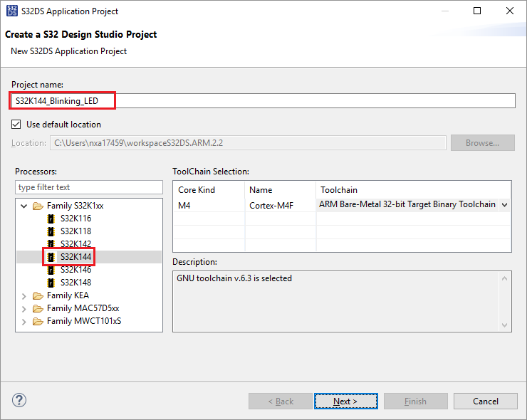Viewport: 527px width, 420px height.
Task: Toggle the Use default location checkbox
Action: coord(16,125)
